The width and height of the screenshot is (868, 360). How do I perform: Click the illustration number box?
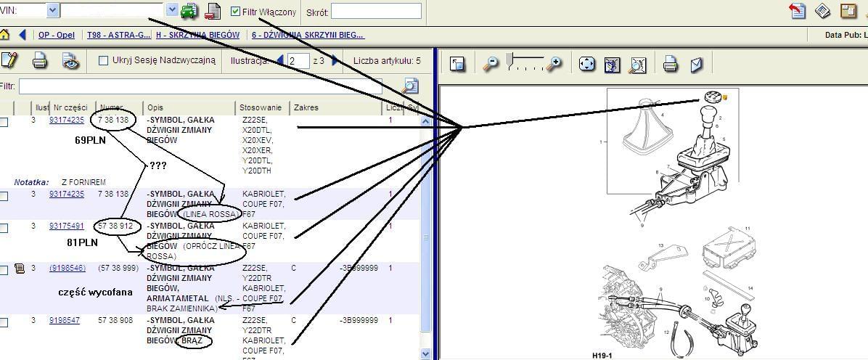[x=298, y=60]
